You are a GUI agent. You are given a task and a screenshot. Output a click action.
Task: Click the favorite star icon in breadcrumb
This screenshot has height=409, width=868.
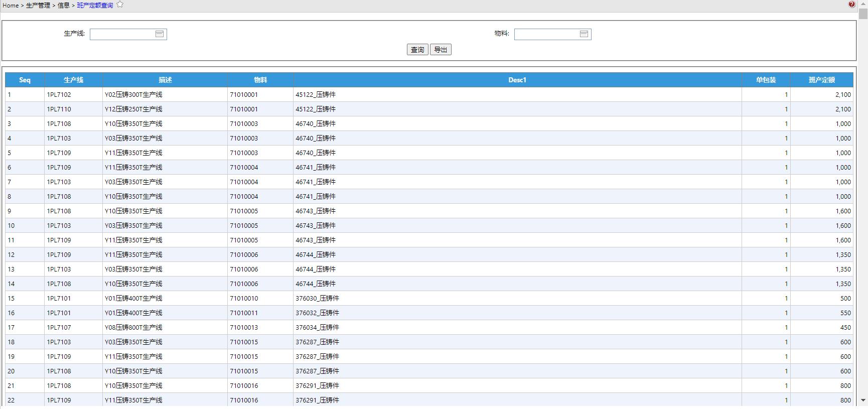[x=120, y=5]
